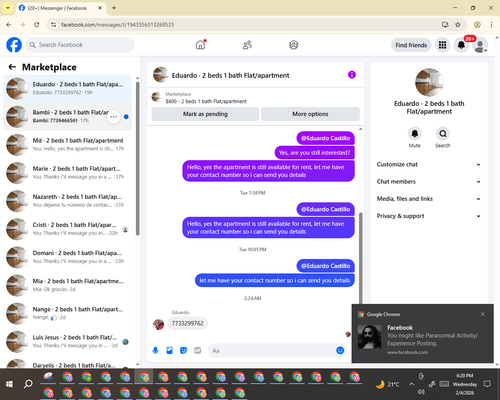Expand Media, files and links section
Viewport: 500px width, 400px height.
[429, 199]
